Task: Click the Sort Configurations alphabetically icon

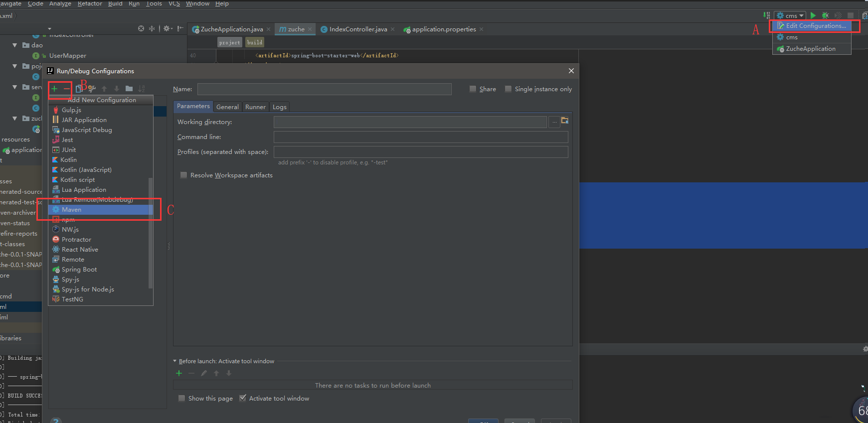Action: pyautogui.click(x=142, y=89)
